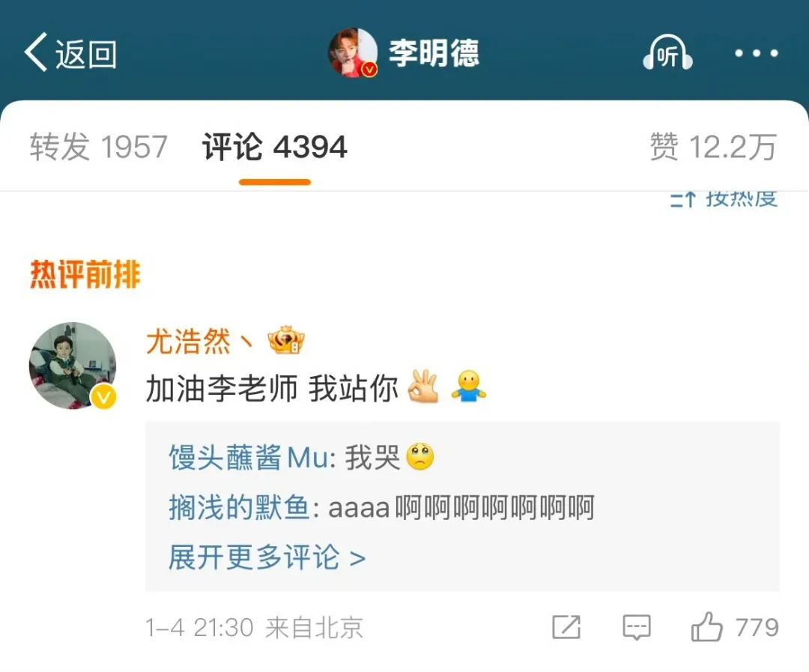Like the comment with thumbs-up icon
Viewport: 809px width, 672px height.
point(706,627)
